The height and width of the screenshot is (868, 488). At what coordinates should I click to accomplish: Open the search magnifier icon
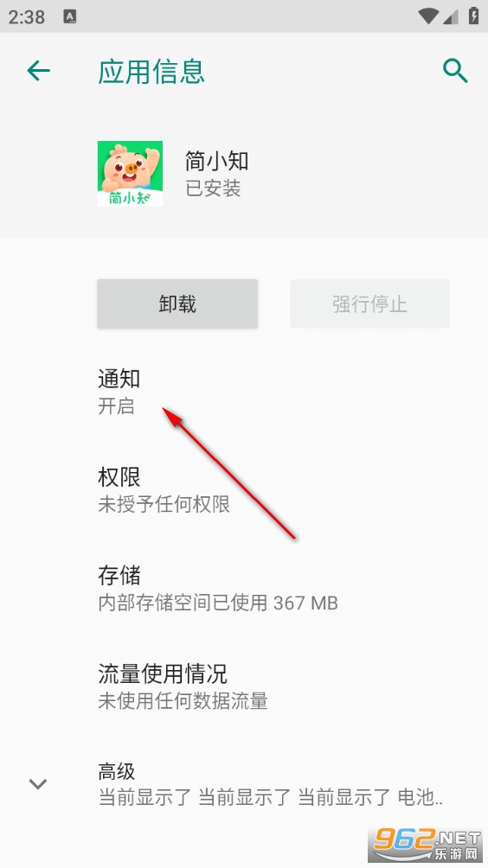coord(455,72)
